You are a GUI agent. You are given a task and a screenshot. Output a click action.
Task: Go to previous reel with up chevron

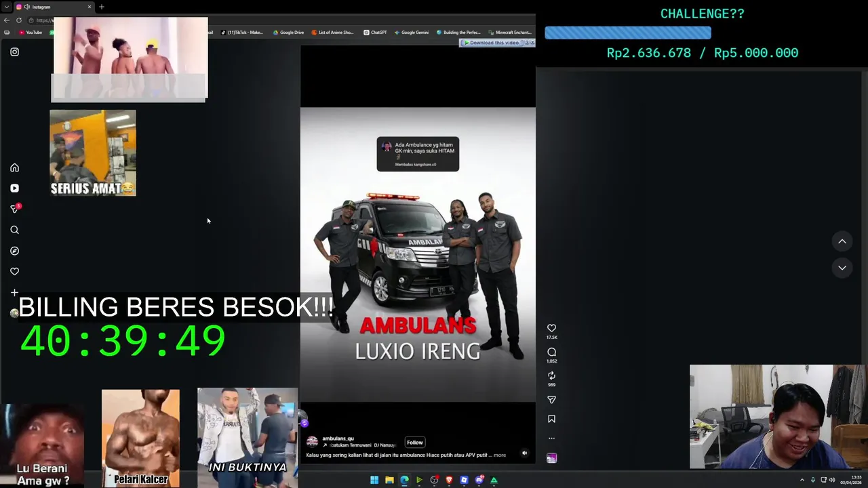click(842, 241)
